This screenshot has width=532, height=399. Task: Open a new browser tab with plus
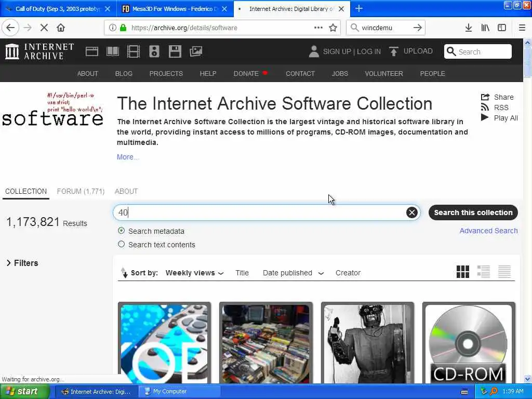click(359, 8)
